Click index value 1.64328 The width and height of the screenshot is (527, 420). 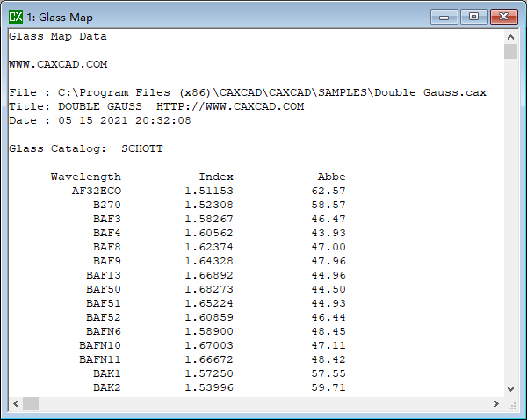click(x=209, y=261)
